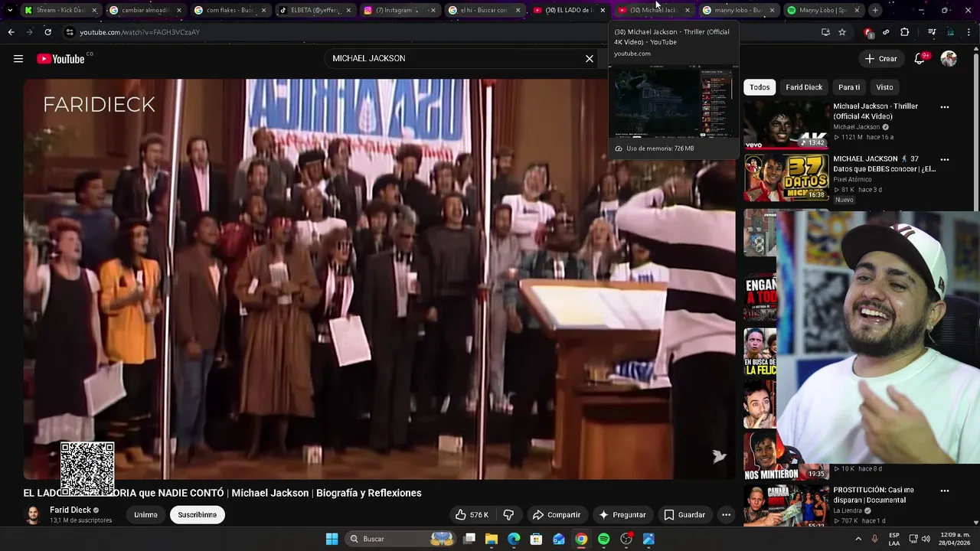Click the address bar URL
The image size is (980, 551).
(x=139, y=32)
